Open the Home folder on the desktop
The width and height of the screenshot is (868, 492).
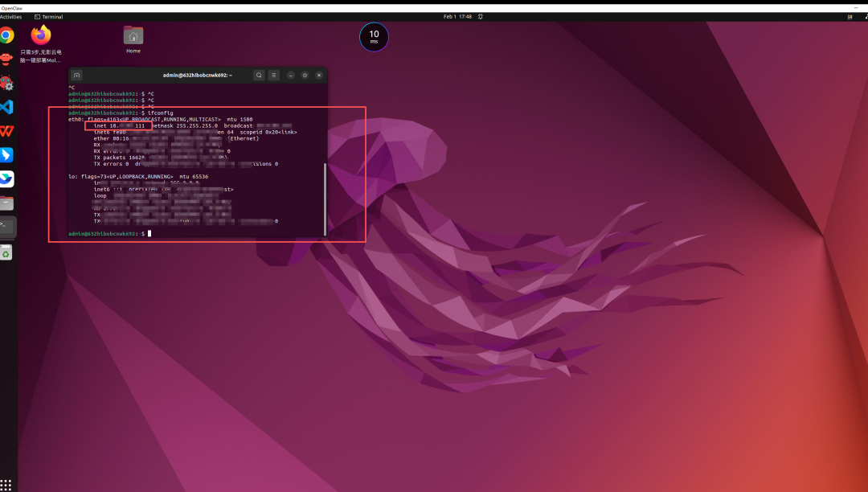[133, 36]
